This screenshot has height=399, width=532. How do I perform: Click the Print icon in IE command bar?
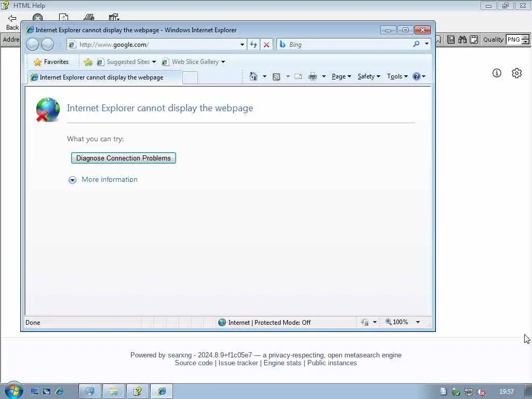312,77
